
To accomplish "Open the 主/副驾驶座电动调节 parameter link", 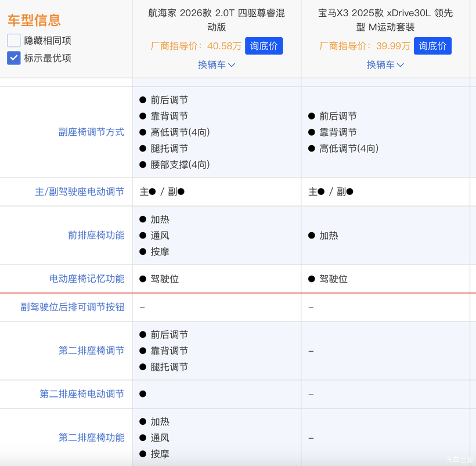I will [x=80, y=192].
